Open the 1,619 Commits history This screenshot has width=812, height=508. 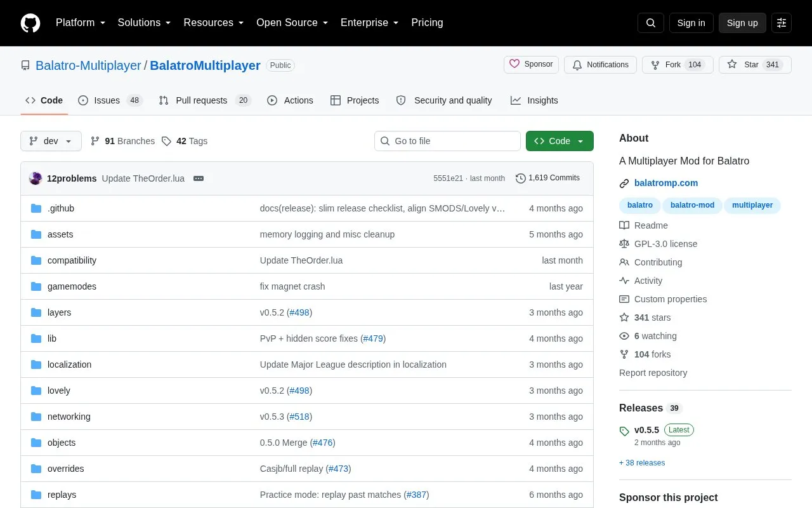coord(548,178)
